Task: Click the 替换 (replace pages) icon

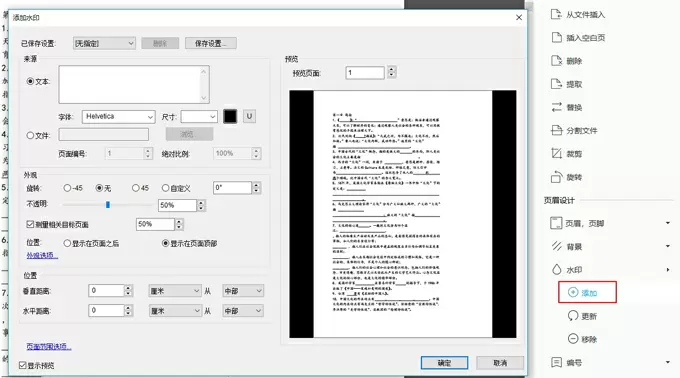Action: tap(556, 107)
